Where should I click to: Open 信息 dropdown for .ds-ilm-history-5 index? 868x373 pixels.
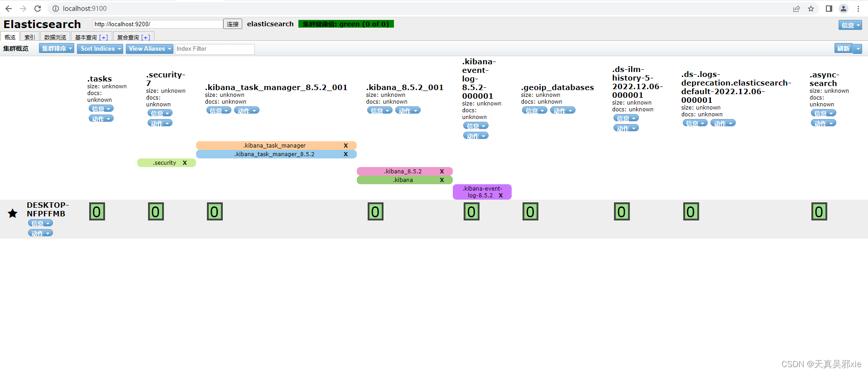click(626, 118)
